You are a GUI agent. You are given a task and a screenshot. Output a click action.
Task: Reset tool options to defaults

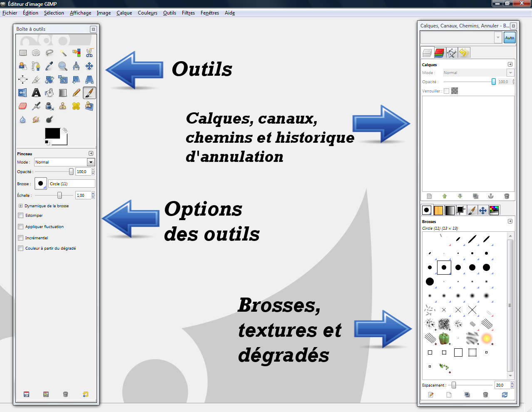click(x=85, y=395)
